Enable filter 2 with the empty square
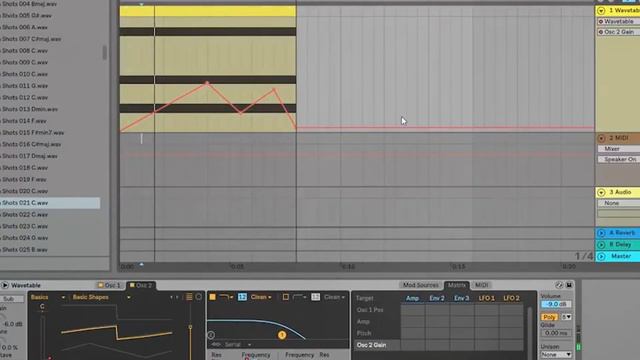 click(x=286, y=297)
